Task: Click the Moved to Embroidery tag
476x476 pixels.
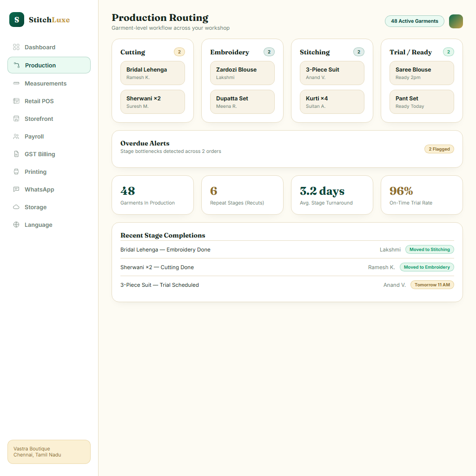Action: [x=427, y=267]
